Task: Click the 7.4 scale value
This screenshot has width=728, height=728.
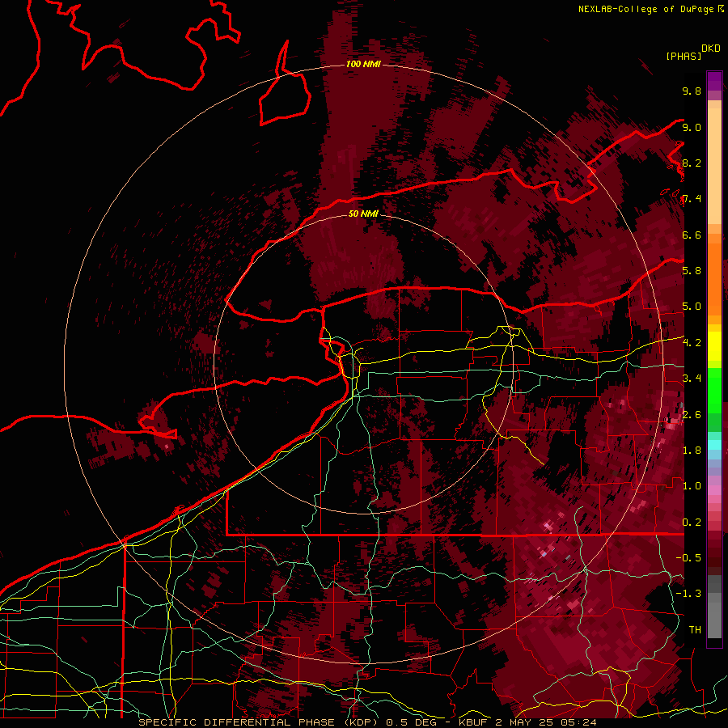Action: [692, 199]
